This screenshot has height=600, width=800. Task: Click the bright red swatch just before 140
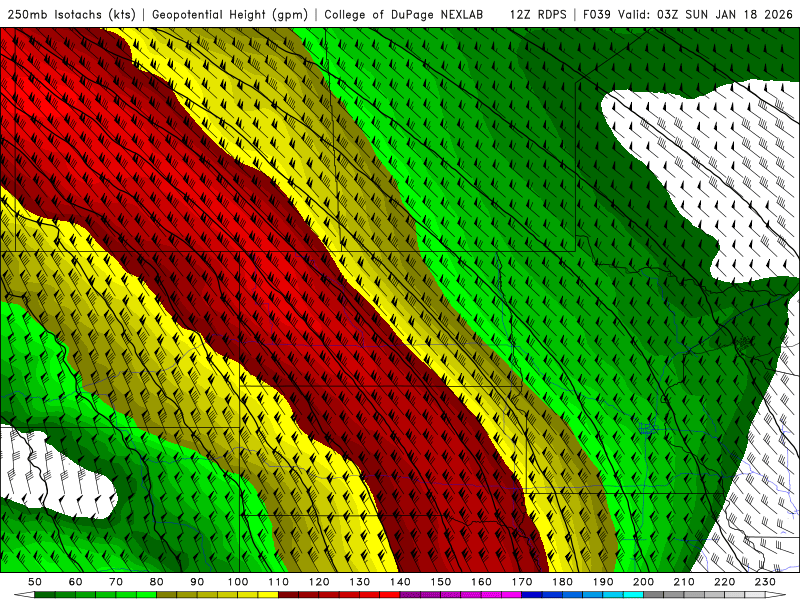pyautogui.click(x=390, y=595)
